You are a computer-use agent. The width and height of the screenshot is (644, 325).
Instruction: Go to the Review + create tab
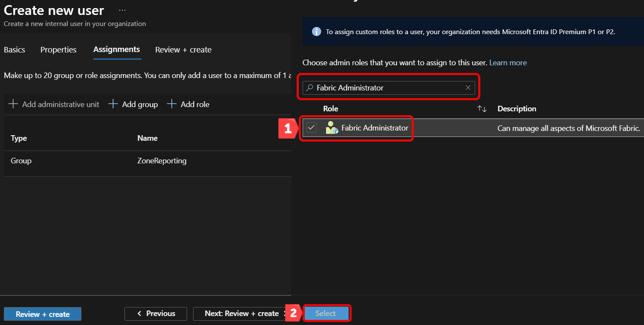[183, 50]
